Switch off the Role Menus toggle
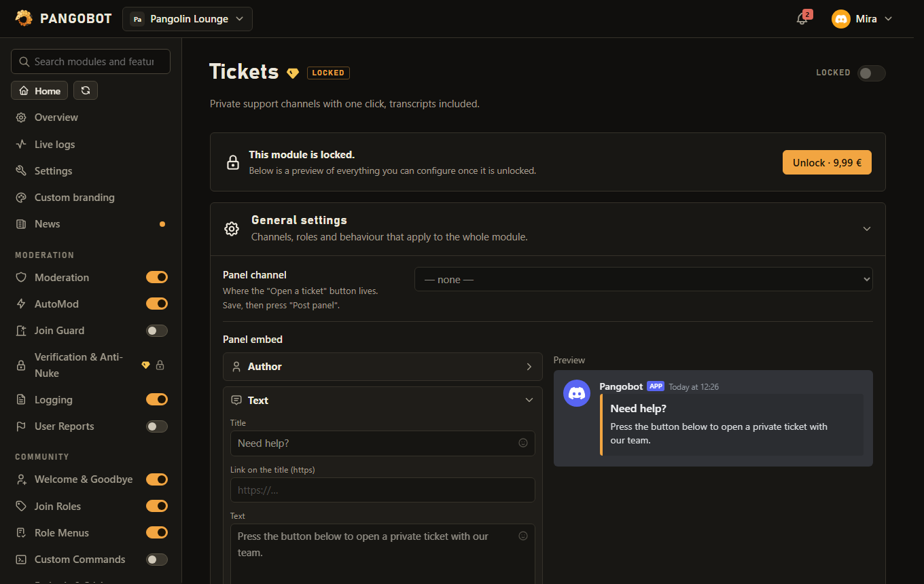Image resolution: width=924 pixels, height=584 pixels. [x=157, y=532]
